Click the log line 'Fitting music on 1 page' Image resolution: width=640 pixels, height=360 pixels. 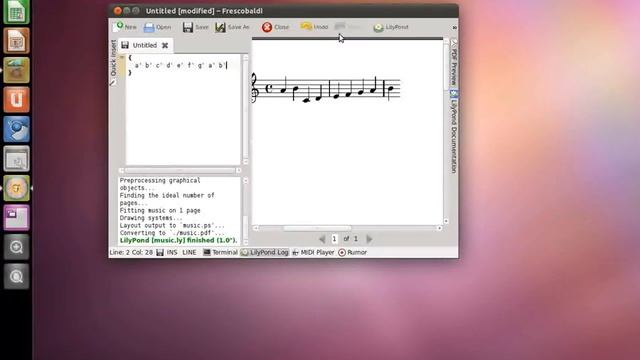(160, 211)
